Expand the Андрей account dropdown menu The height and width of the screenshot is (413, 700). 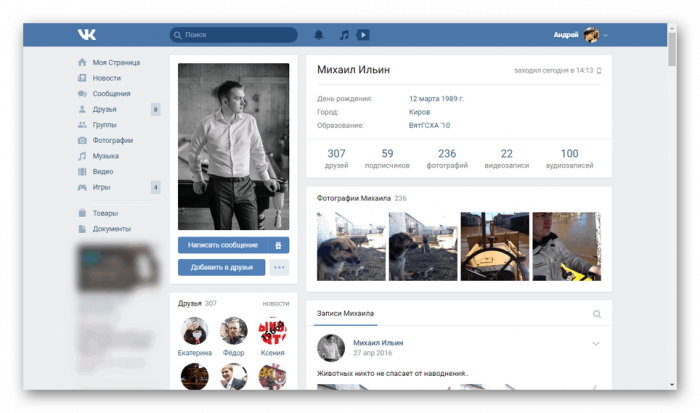tap(606, 36)
